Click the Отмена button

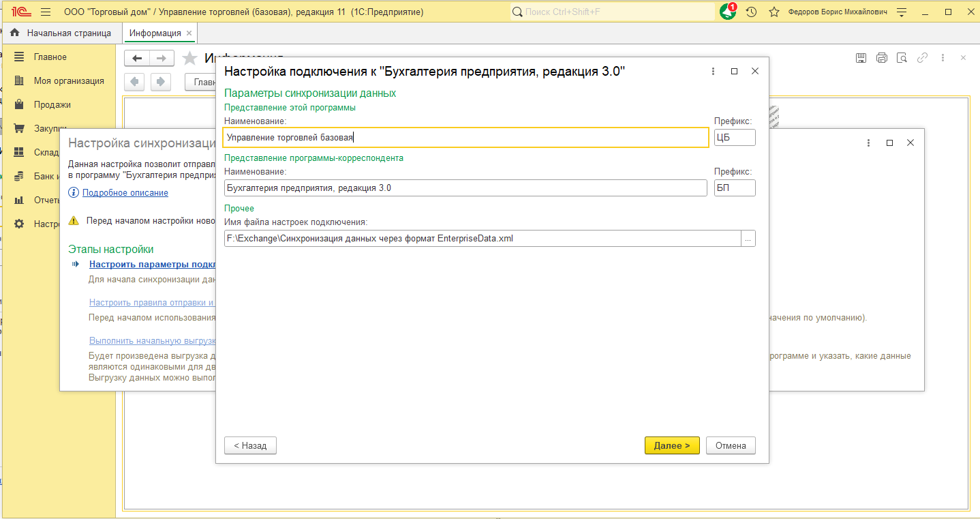pyautogui.click(x=731, y=445)
